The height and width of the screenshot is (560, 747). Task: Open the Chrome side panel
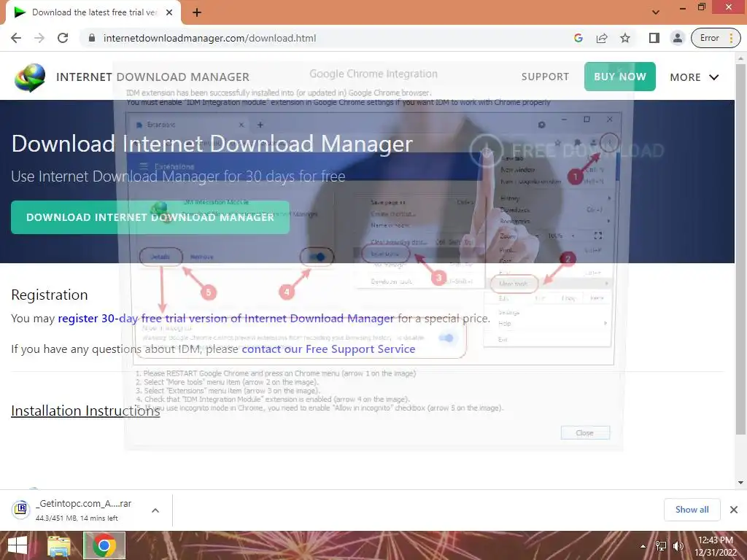click(x=654, y=38)
